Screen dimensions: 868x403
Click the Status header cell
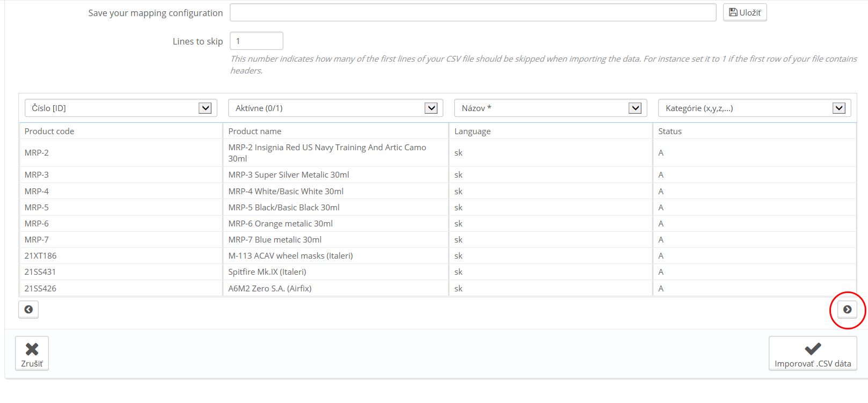[670, 131]
